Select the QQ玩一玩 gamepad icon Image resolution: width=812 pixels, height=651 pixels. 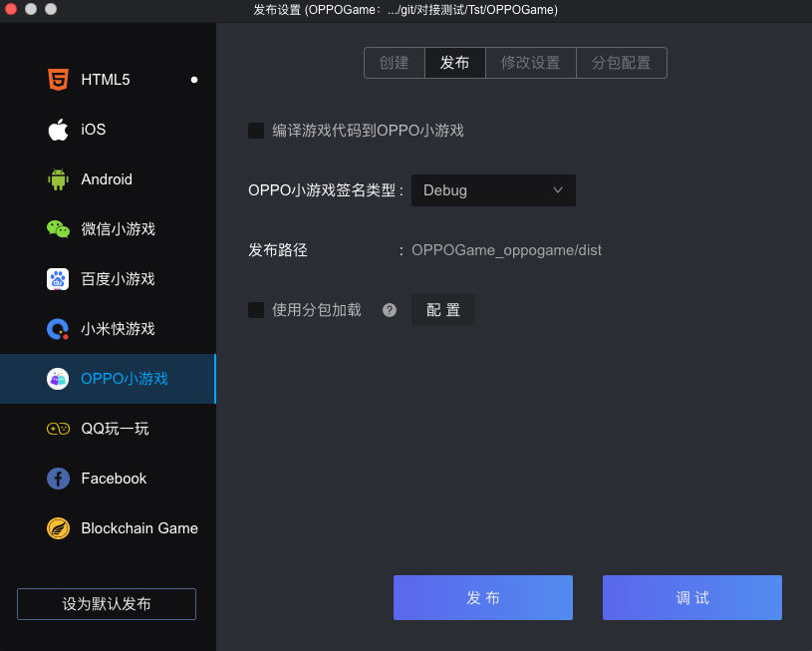[58, 429]
